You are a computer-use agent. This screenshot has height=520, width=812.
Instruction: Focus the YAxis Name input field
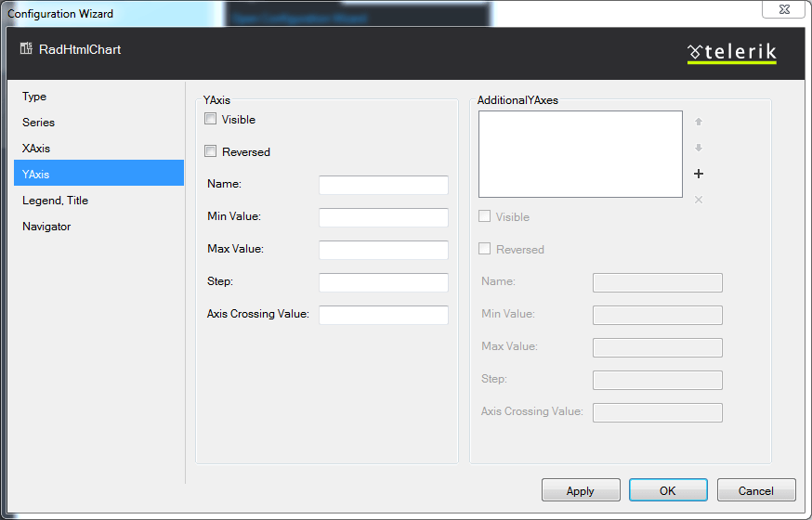click(x=383, y=185)
